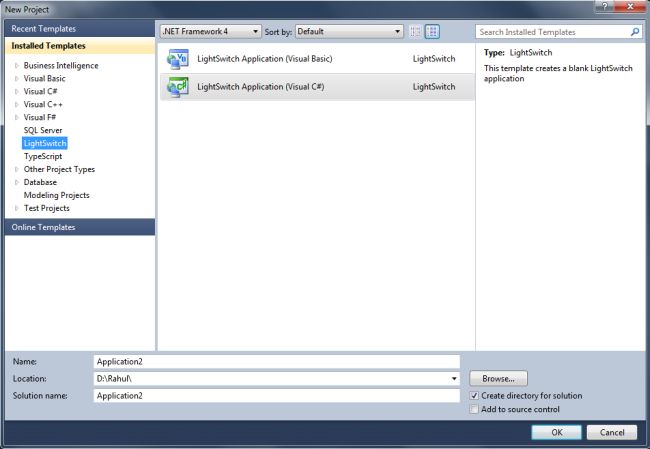Click the search magnifier icon
Image resolution: width=650 pixels, height=449 pixels.
click(x=635, y=32)
